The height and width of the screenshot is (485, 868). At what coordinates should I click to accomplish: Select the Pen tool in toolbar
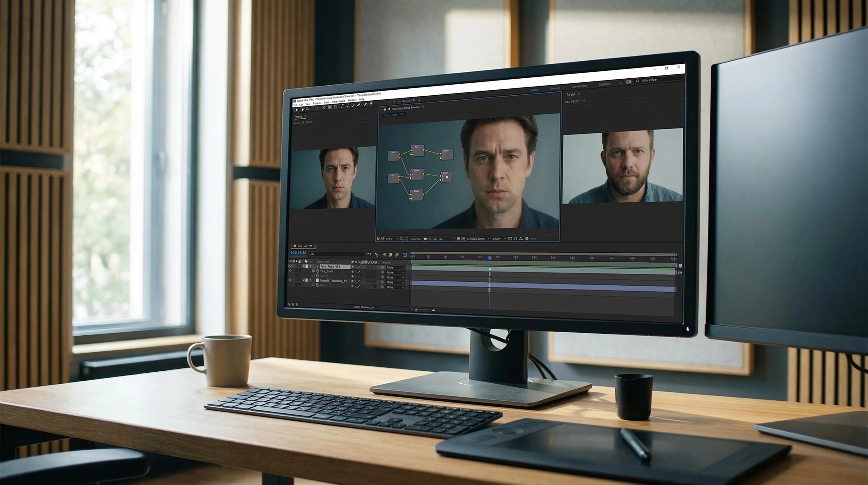click(x=348, y=106)
